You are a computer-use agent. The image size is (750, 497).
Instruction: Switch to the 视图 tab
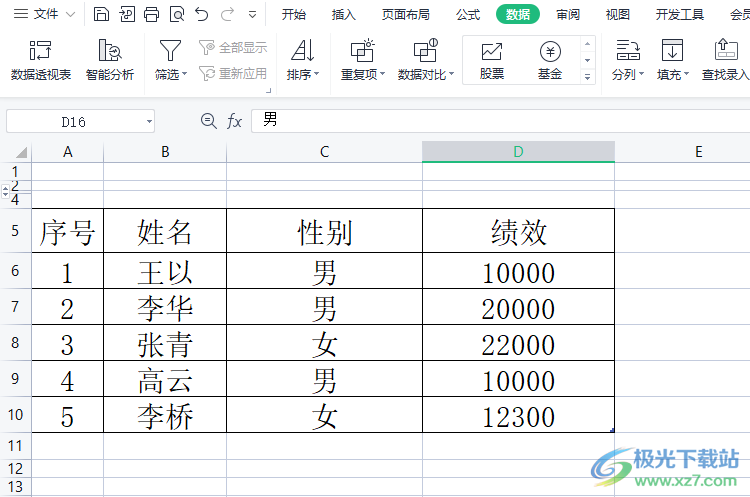(618, 14)
